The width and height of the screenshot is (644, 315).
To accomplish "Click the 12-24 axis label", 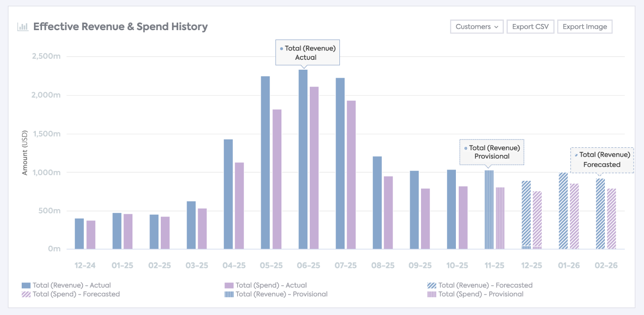I will (85, 265).
